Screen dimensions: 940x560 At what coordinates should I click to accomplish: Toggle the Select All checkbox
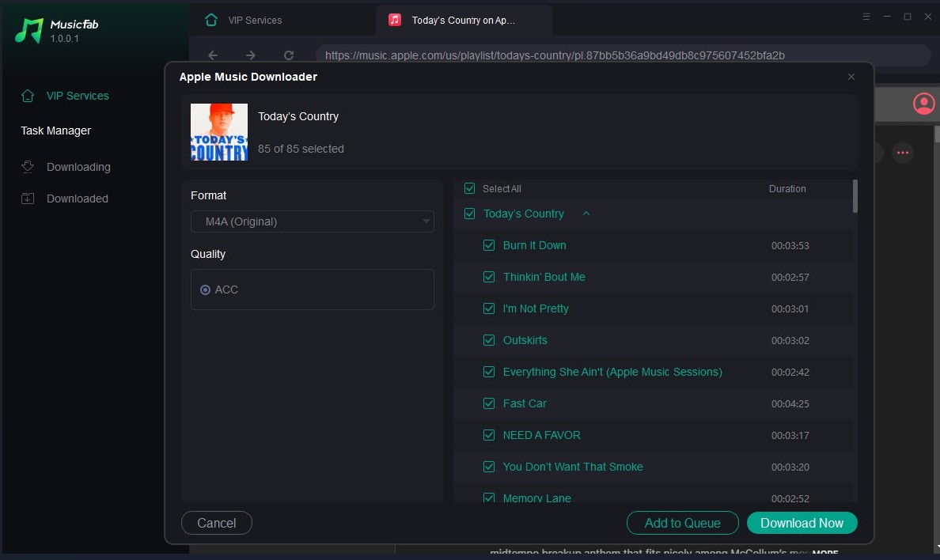click(469, 188)
